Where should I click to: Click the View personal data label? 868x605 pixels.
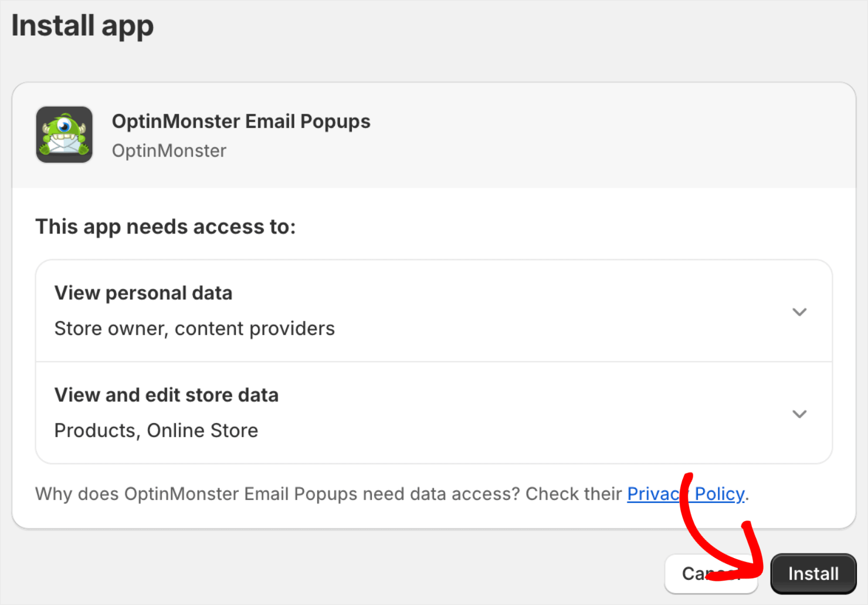coord(143,293)
